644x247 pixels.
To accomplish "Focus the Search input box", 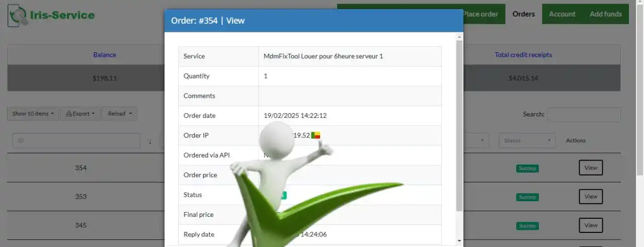I will 584,114.
